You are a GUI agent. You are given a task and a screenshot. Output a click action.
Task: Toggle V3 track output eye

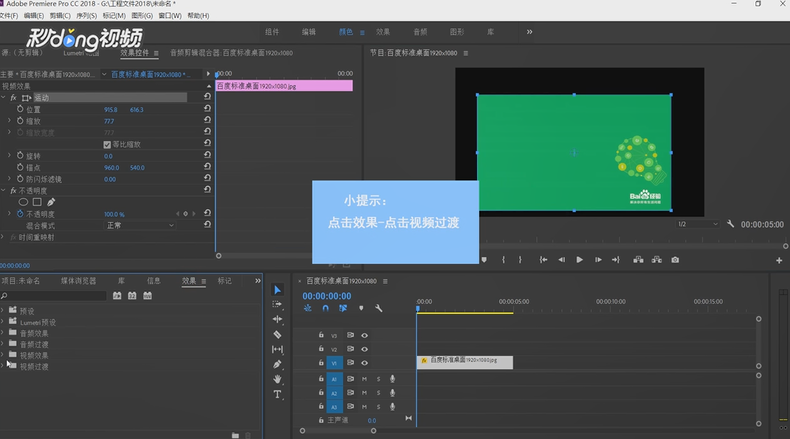click(x=364, y=335)
